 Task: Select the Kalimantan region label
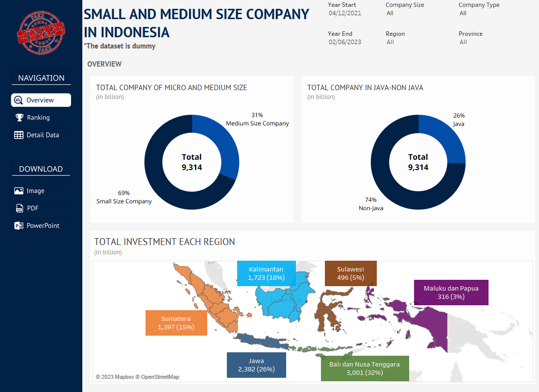coord(266,273)
